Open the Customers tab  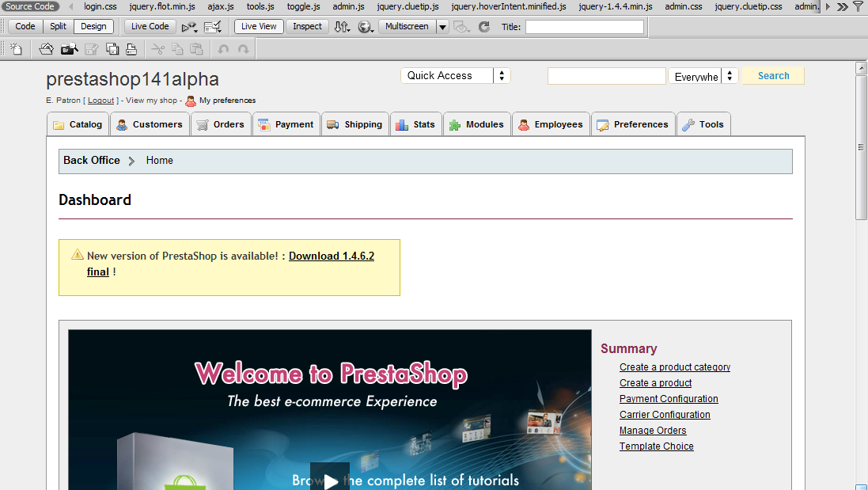click(x=150, y=124)
